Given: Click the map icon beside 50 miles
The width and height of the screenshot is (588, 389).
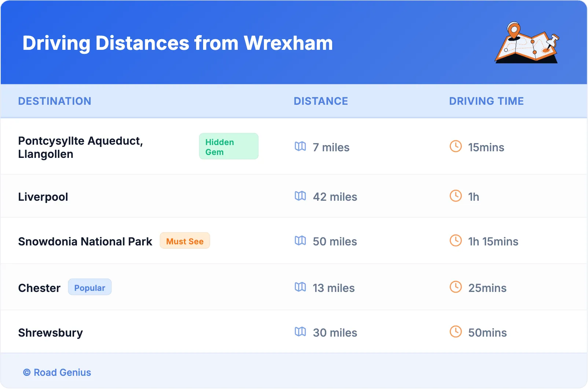Looking at the screenshot, I should pyautogui.click(x=300, y=241).
